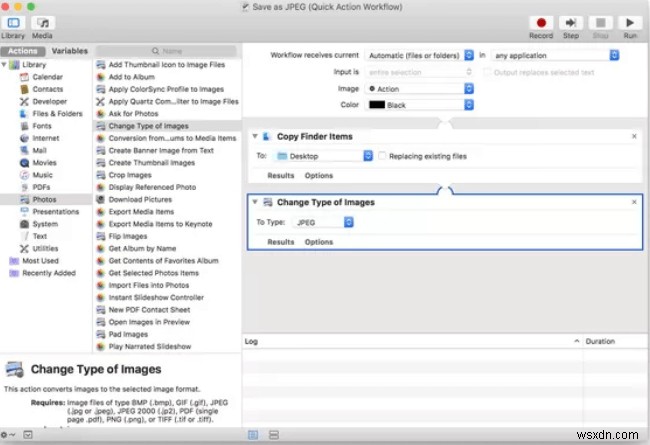Open the Image 'Action' dropdown

pyautogui.click(x=419, y=89)
